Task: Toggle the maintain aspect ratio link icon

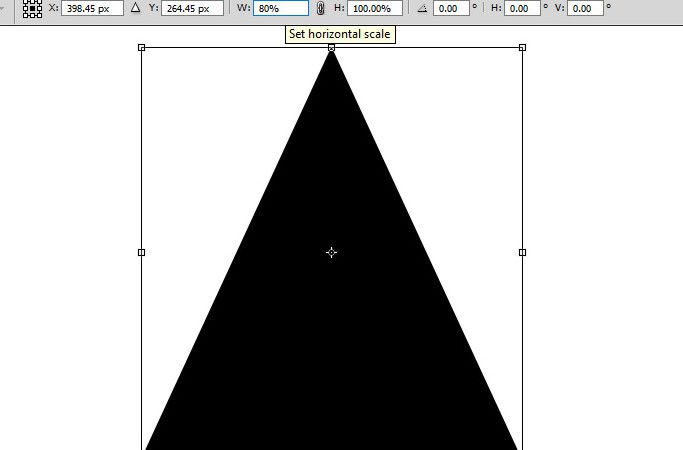Action: (320, 8)
